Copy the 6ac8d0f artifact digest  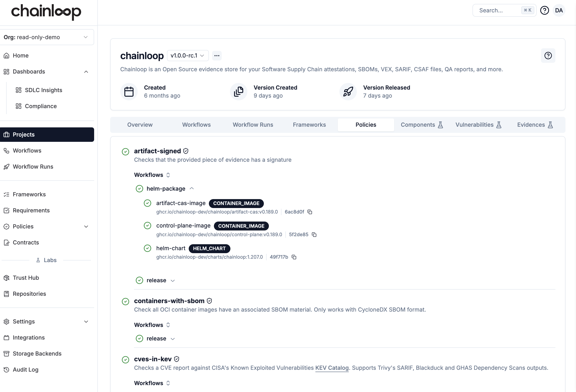click(x=309, y=212)
